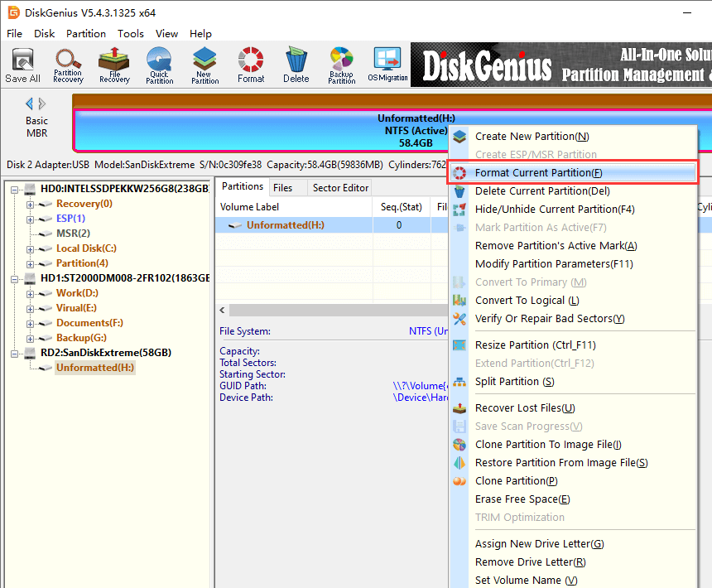The height and width of the screenshot is (588, 712).
Task: Click the Save All toolbar icon
Action: coord(22,65)
